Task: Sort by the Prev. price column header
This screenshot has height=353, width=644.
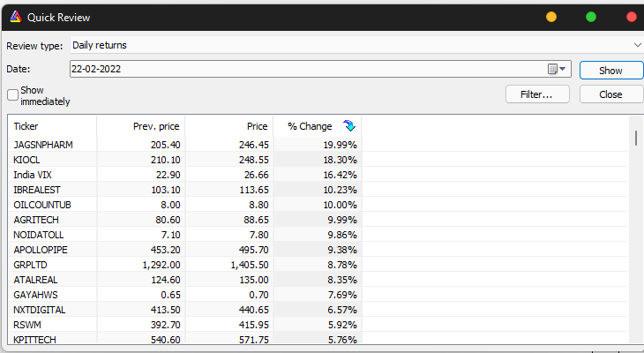Action: point(141,126)
